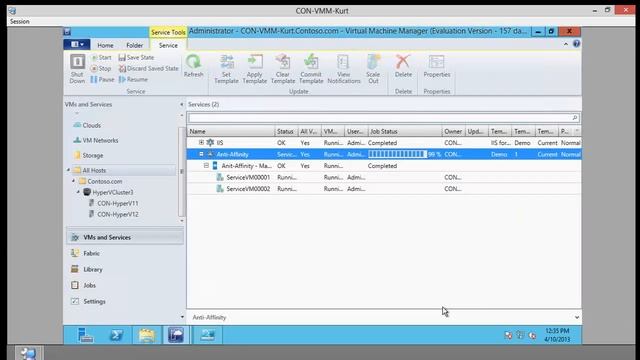The width and height of the screenshot is (640, 360).
Task: Open the blue application menu dropdown
Action: [x=77, y=44]
